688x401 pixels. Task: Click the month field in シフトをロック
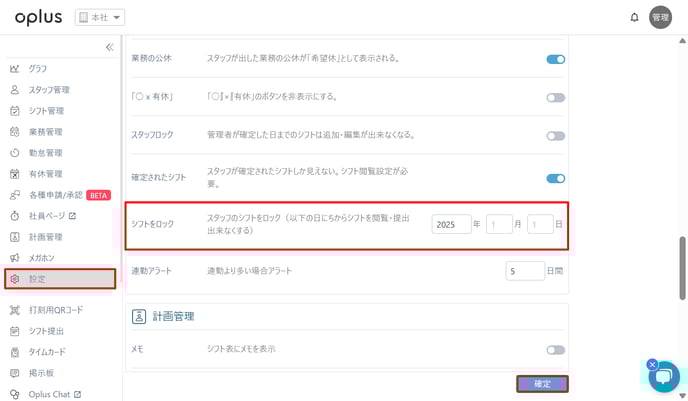pos(499,225)
